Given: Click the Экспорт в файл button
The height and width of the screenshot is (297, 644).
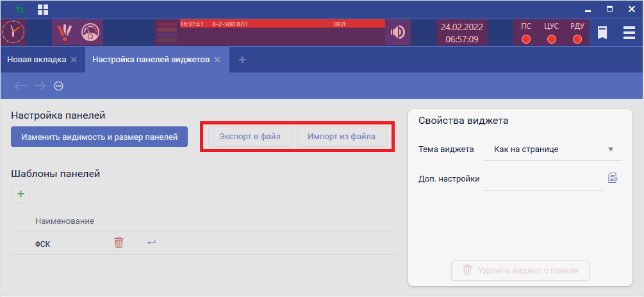Looking at the screenshot, I should pyautogui.click(x=250, y=137).
